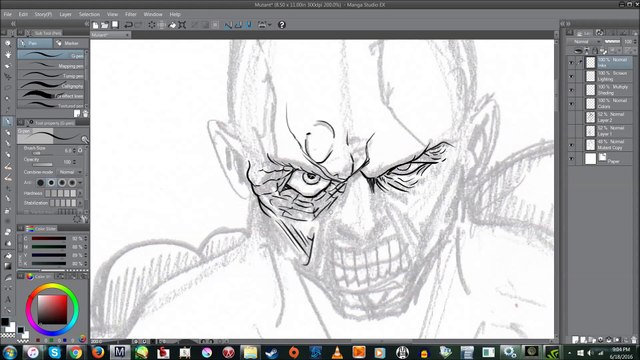Click the Fill toolbar icon
The image size is (640, 360).
click(x=172, y=25)
